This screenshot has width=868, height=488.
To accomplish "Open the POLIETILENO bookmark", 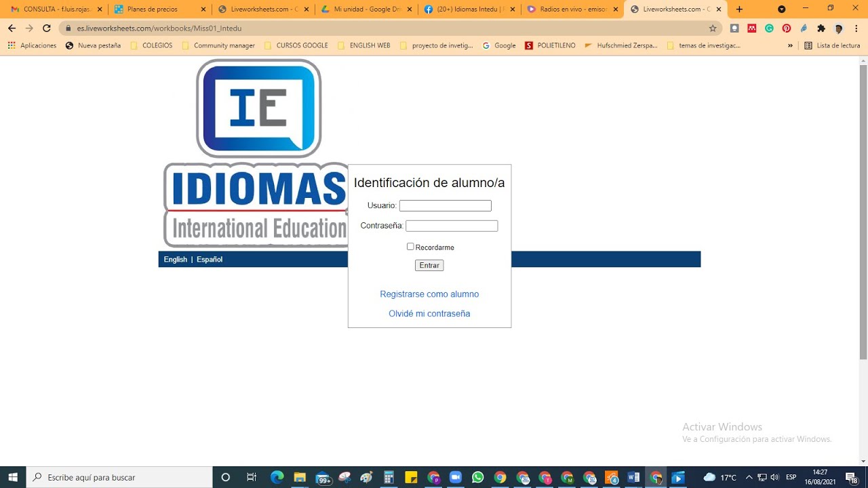I will pos(550,45).
